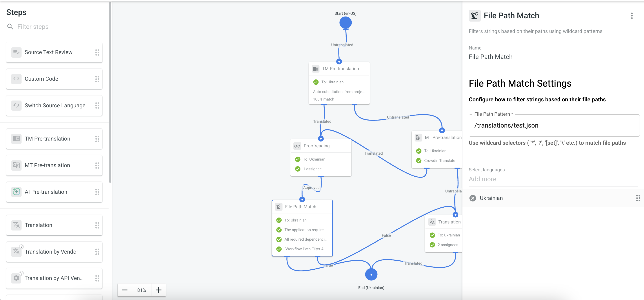Select the Source Text Review step icon
Image resolution: width=644 pixels, height=300 pixels.
point(16,52)
